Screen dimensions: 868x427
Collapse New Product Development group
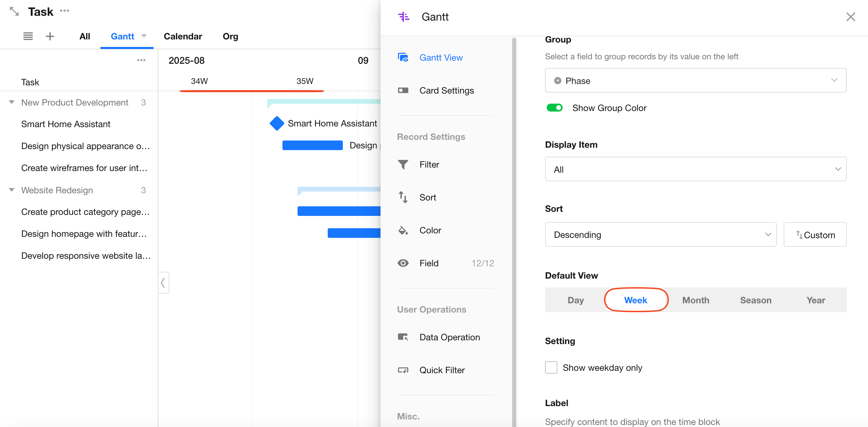[x=12, y=102]
